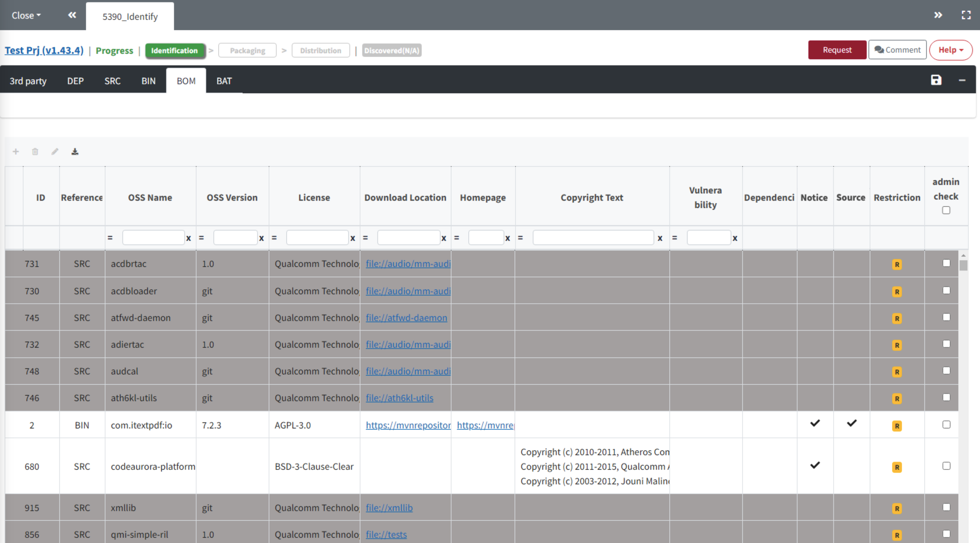Click the pencil edit icon
This screenshot has height=543, width=980.
(x=55, y=151)
